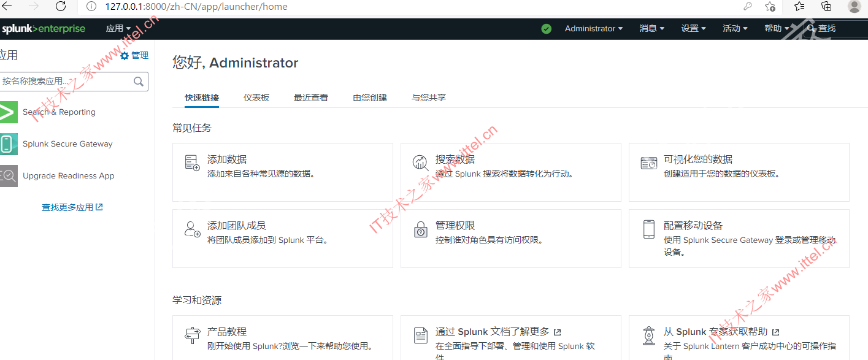The image size is (868, 360).
Task: Open the Splunk Secure Gateway app icon
Action: point(9,144)
